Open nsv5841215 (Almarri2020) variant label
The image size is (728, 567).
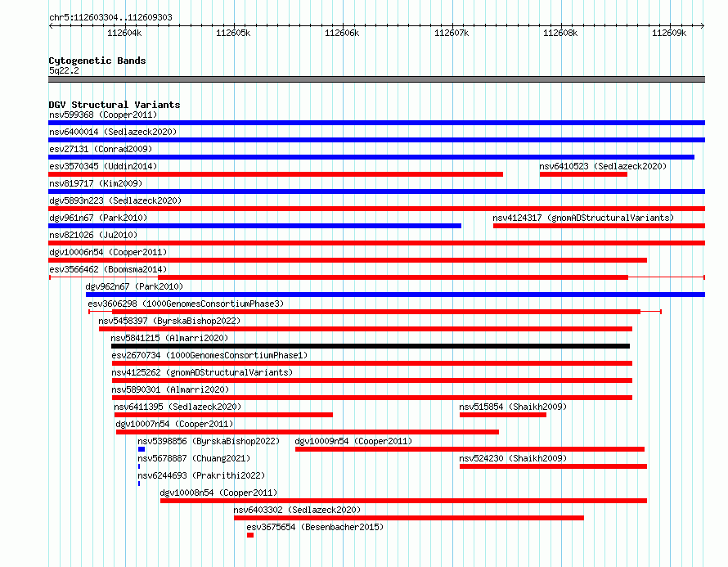click(169, 338)
